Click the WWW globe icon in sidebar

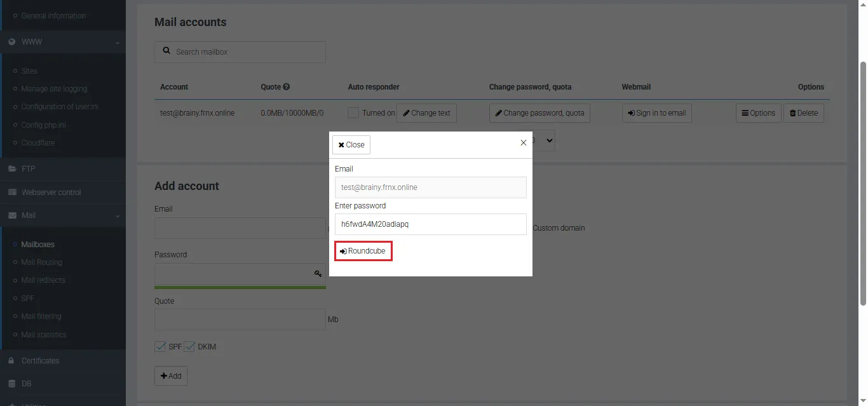pos(11,42)
